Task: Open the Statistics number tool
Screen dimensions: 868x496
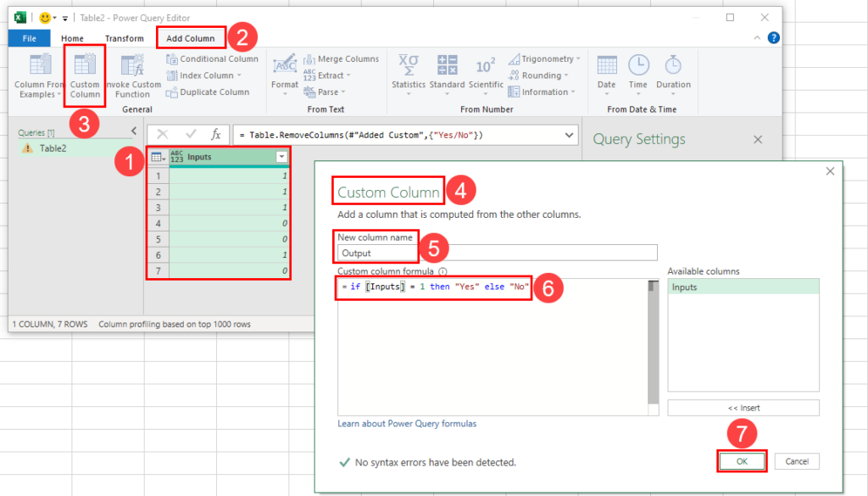Action: (x=409, y=75)
